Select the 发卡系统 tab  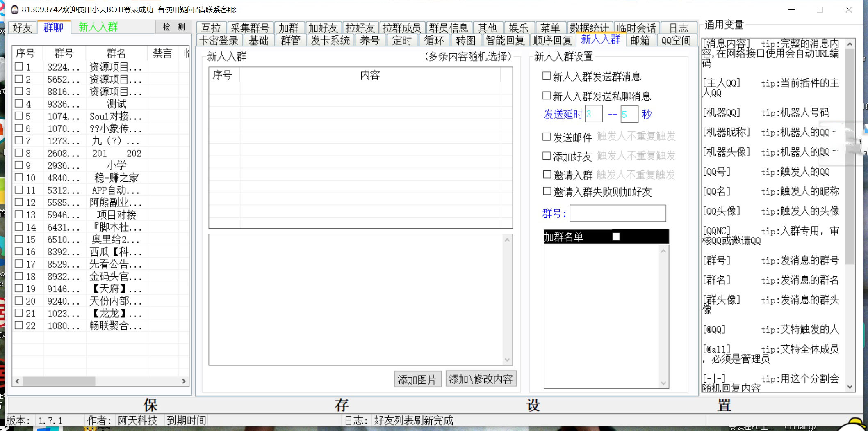[330, 40]
